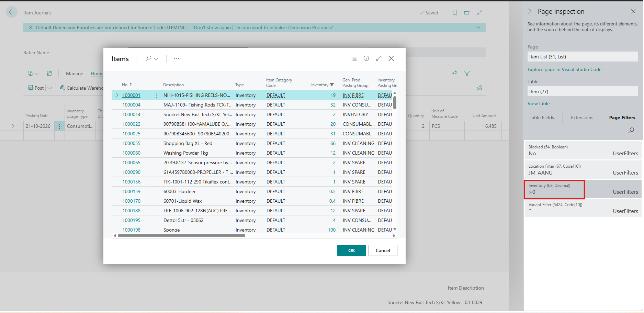644x313 pixels.
Task: Select the Location Filter JM-AANU entry
Action: (x=583, y=170)
